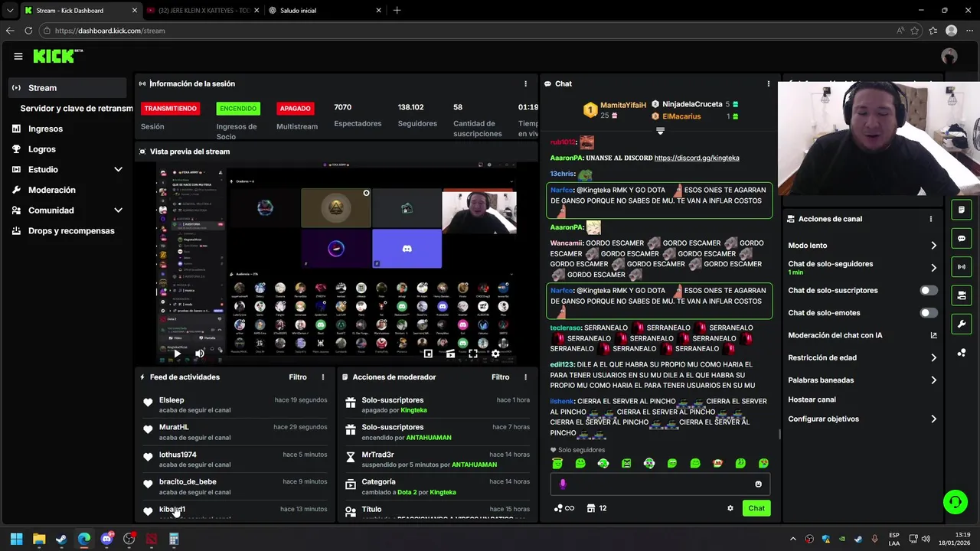Image resolution: width=980 pixels, height=551 pixels.
Task: Open Acciones de canal three-dot menu
Action: 930,219
